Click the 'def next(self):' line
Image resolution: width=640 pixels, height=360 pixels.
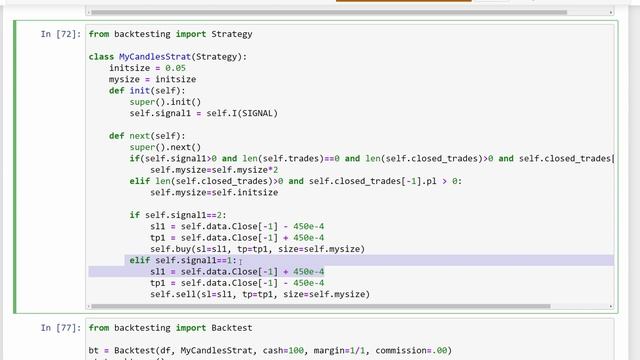(x=147, y=136)
